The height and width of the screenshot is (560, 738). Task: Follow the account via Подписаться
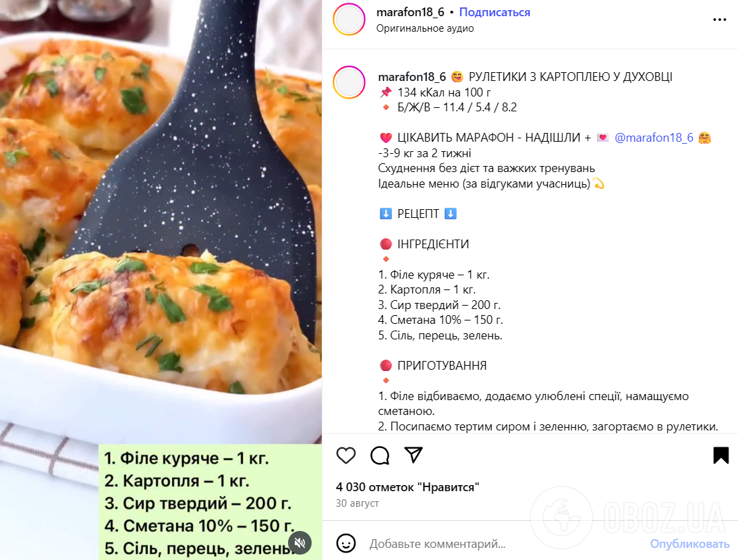pos(494,12)
